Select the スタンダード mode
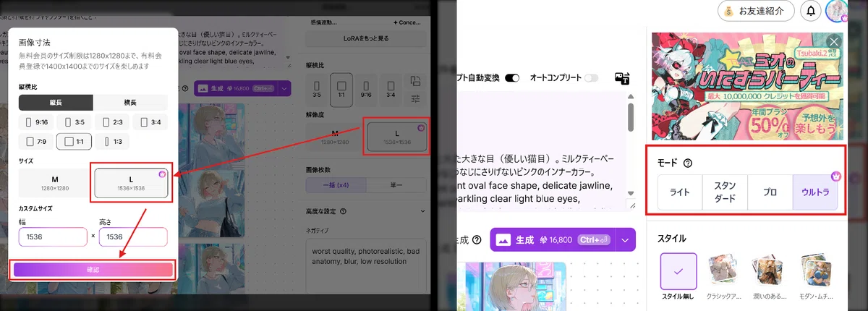The height and width of the screenshot is (311, 868). pyautogui.click(x=725, y=192)
